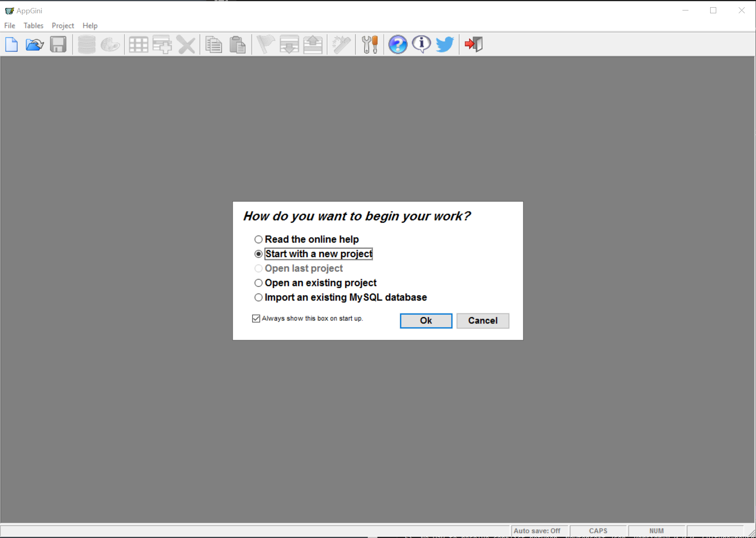Open the online help icon
The image size is (756, 538).
point(397,44)
